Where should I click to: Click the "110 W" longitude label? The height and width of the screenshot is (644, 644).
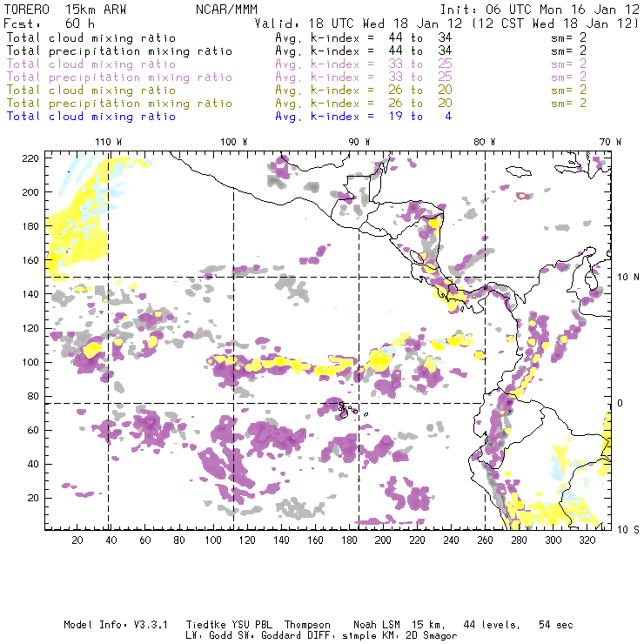point(108,142)
